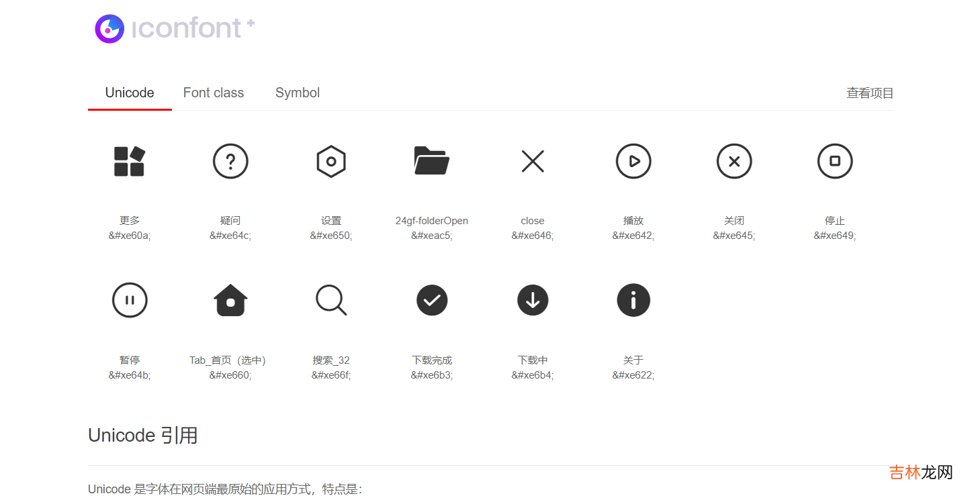Click the 关闭 circled X icon

(734, 161)
